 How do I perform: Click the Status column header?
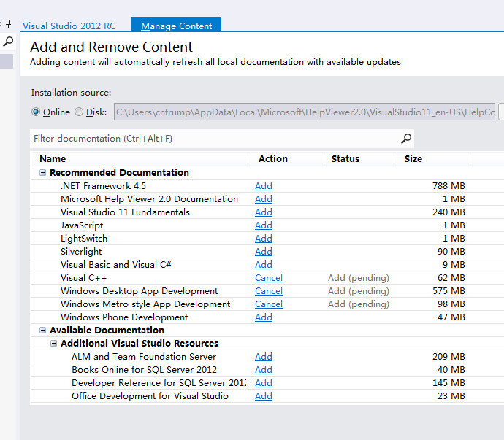[360, 158]
